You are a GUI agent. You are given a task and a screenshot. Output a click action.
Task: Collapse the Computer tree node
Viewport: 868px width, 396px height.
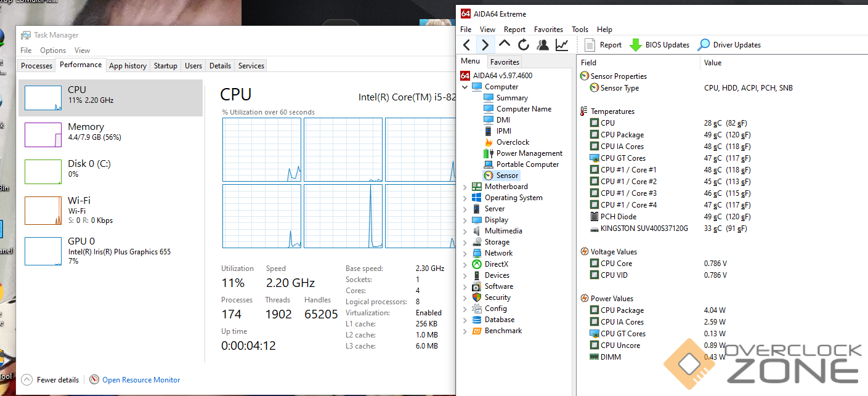[x=464, y=87]
